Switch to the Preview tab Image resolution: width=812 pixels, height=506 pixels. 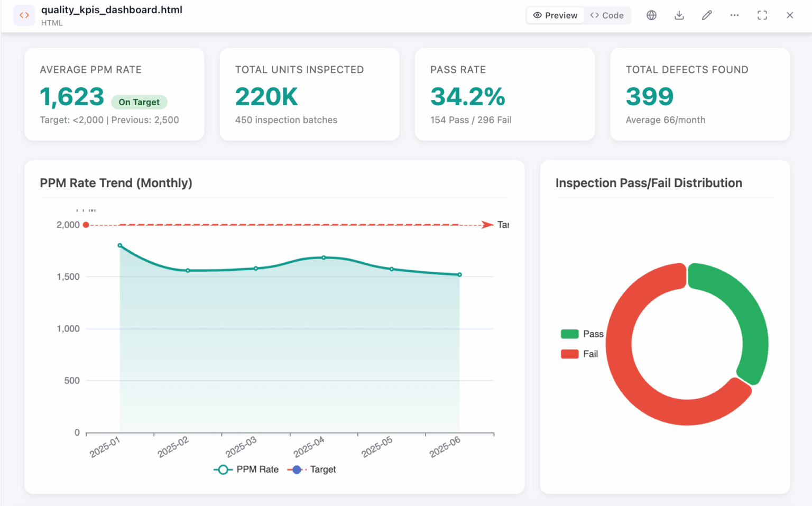click(555, 15)
